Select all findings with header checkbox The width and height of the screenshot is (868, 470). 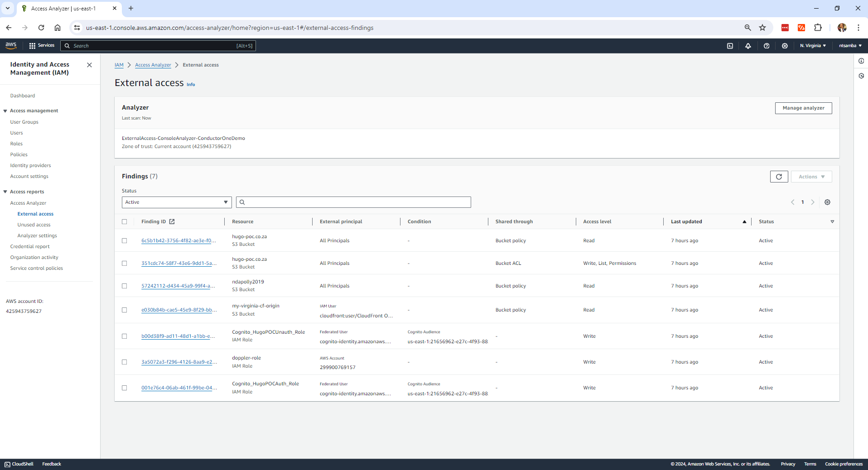[x=125, y=222]
